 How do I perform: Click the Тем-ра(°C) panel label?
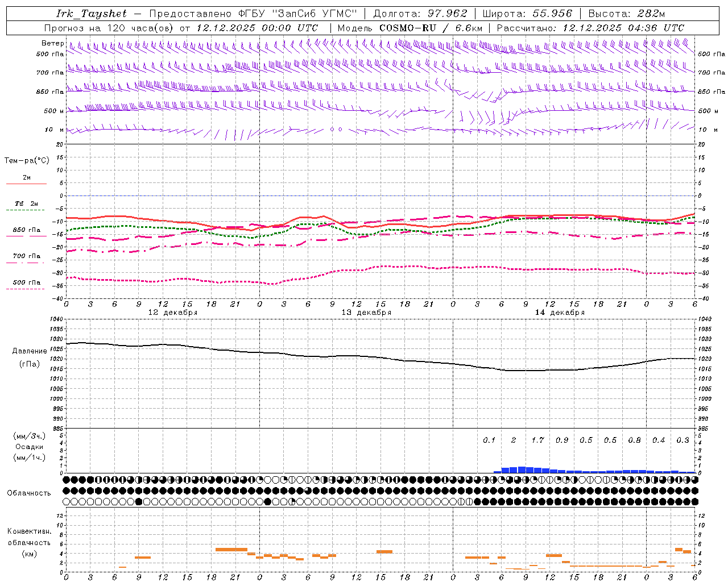tap(27, 161)
